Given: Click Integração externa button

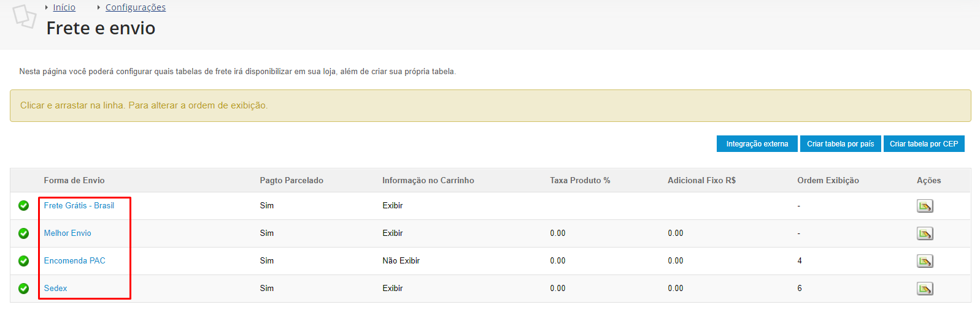Looking at the screenshot, I should [x=757, y=144].
